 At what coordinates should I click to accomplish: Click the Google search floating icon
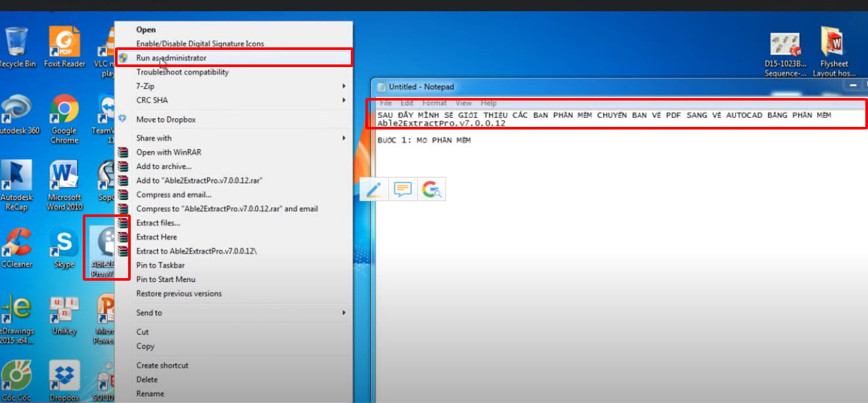tap(432, 189)
